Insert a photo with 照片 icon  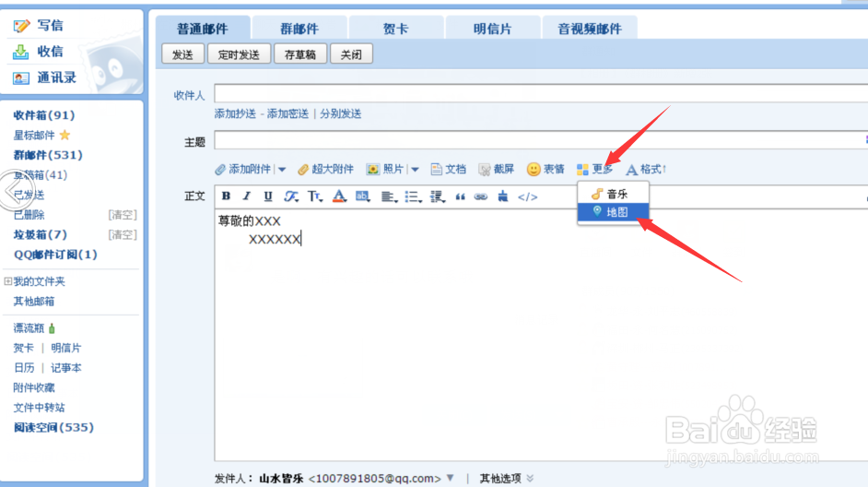(373, 169)
